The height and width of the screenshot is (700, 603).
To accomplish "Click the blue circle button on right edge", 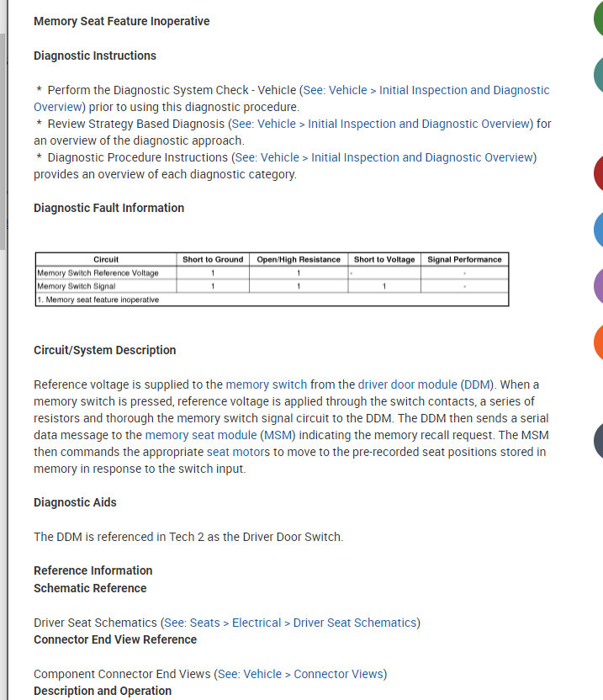I will point(598,229).
